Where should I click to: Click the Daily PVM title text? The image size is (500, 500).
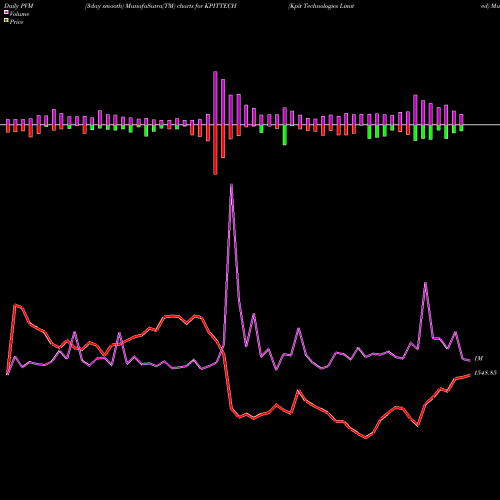click(x=19, y=6)
